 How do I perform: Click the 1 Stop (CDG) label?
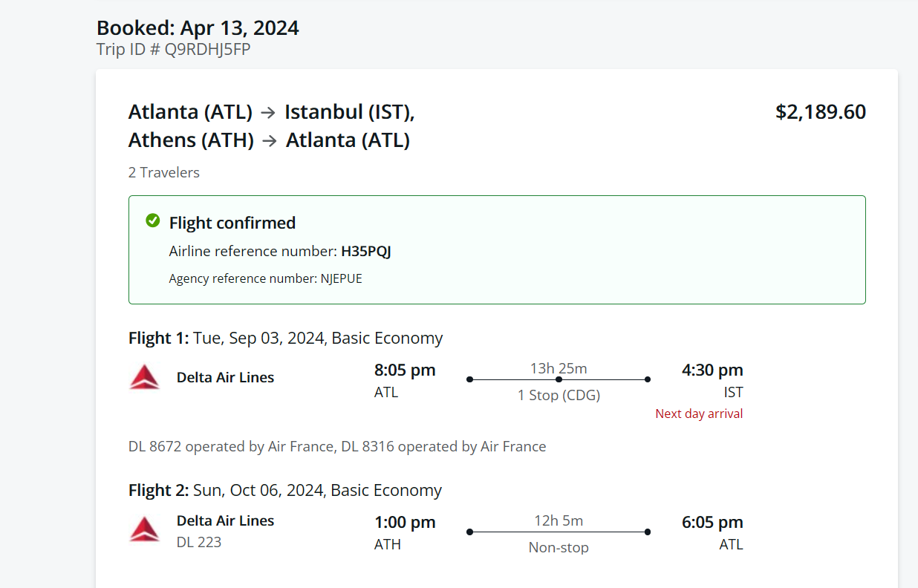[559, 395]
